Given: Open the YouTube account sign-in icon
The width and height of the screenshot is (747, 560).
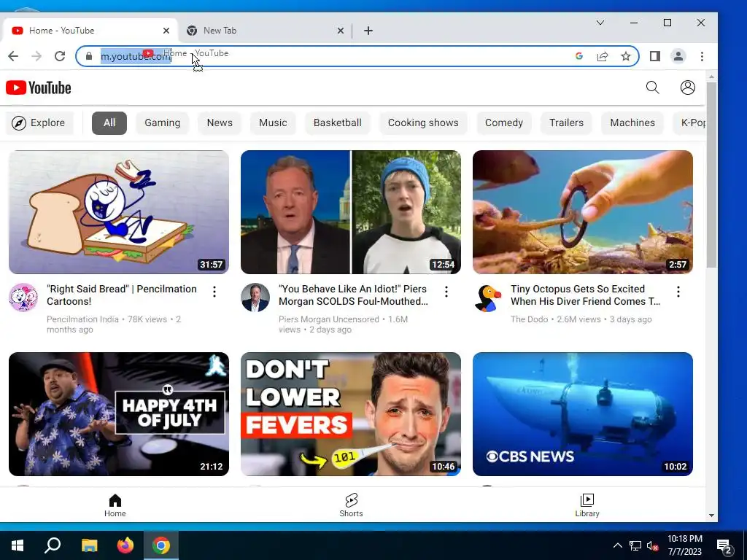Looking at the screenshot, I should click(x=687, y=87).
